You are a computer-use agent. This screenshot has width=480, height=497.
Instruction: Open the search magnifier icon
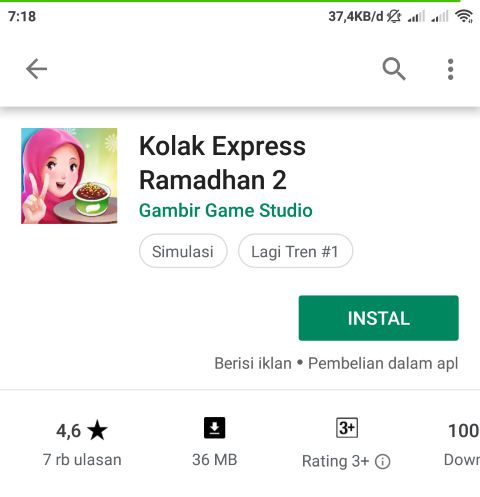tap(394, 69)
